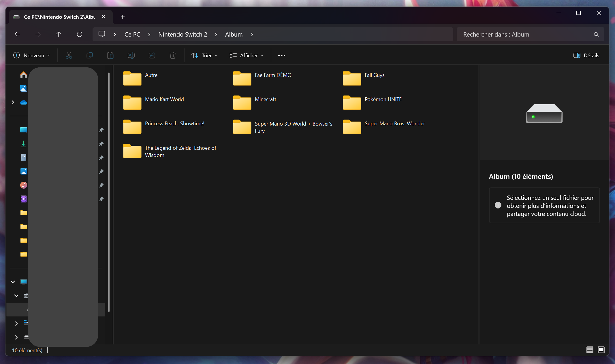615x364 pixels.
Task: Open the Music icon in sidebar
Action: (x=24, y=185)
